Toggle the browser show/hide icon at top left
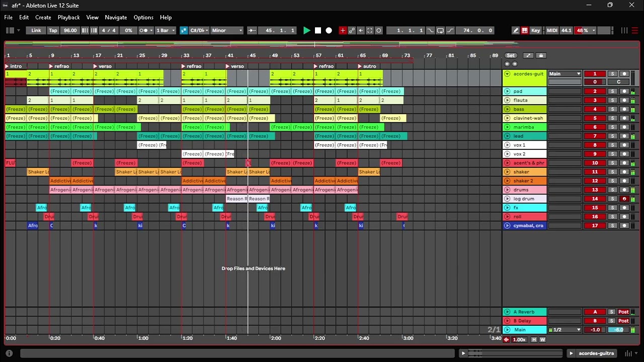 10,31
